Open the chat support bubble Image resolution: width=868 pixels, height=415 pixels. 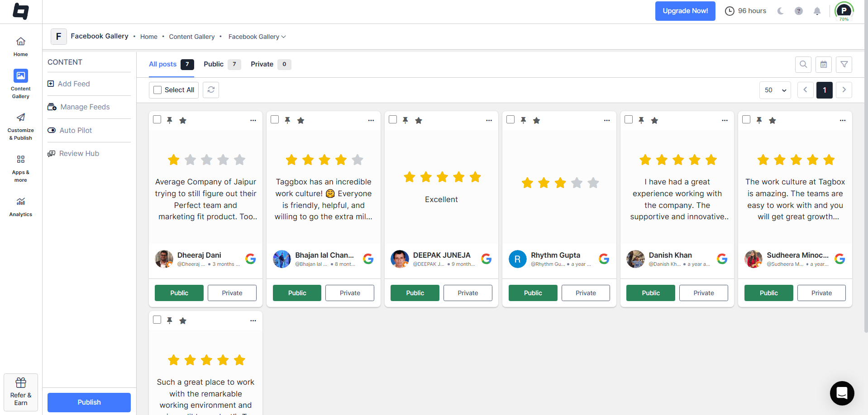pyautogui.click(x=842, y=393)
